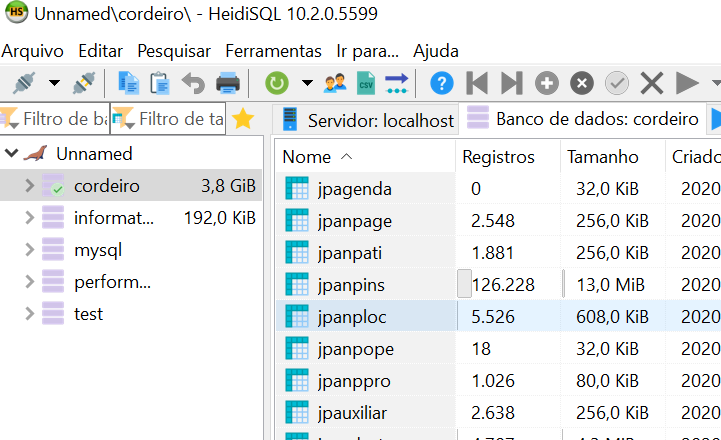The width and height of the screenshot is (721, 440).
Task: Click the jpanpins table grid icon
Action: coord(297,285)
